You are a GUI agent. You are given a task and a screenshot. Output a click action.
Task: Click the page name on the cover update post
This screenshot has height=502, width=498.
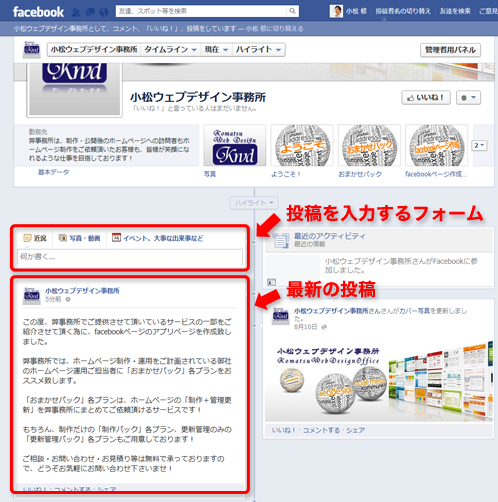pyautogui.click(x=331, y=311)
